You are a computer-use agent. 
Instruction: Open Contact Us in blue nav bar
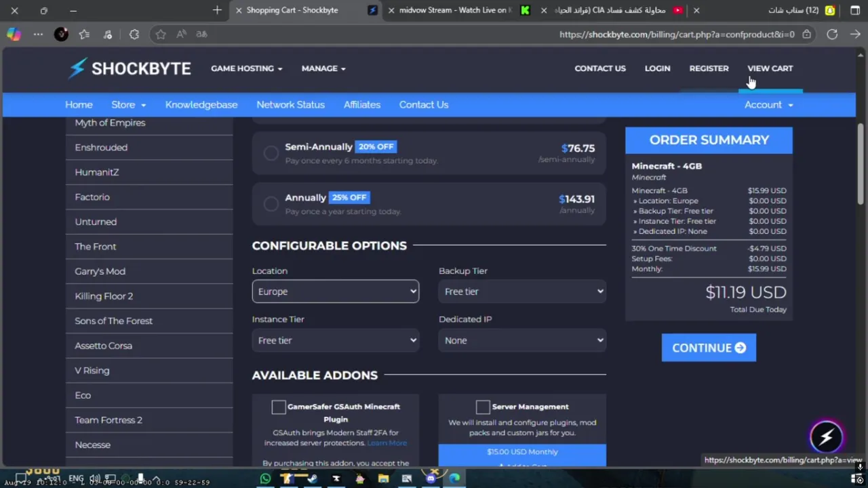pyautogui.click(x=424, y=105)
